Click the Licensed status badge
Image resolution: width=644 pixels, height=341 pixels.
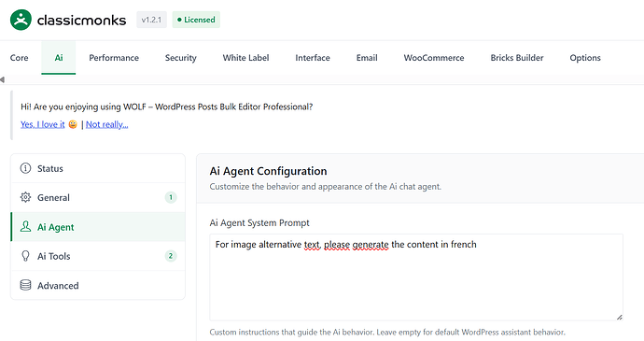click(196, 20)
